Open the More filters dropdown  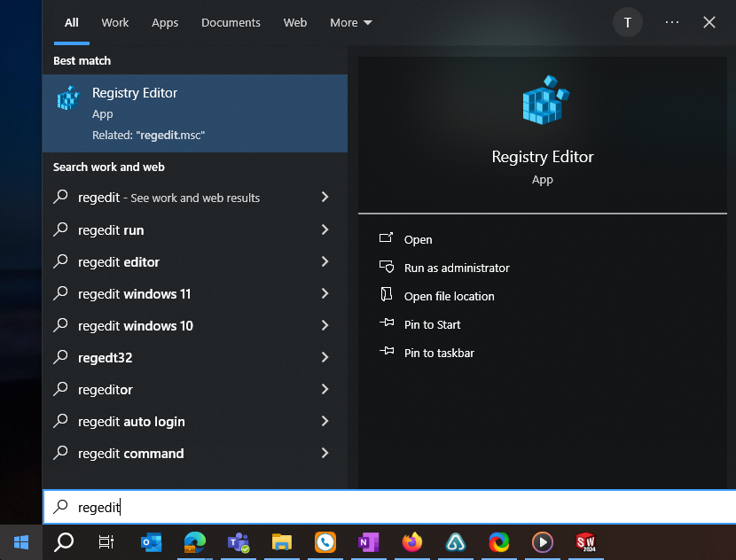point(351,22)
